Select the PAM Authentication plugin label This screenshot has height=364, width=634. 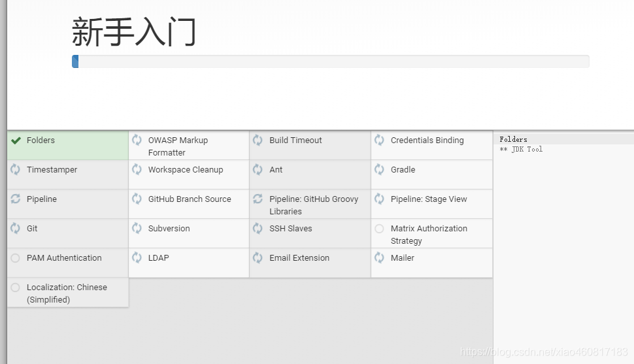click(x=64, y=258)
